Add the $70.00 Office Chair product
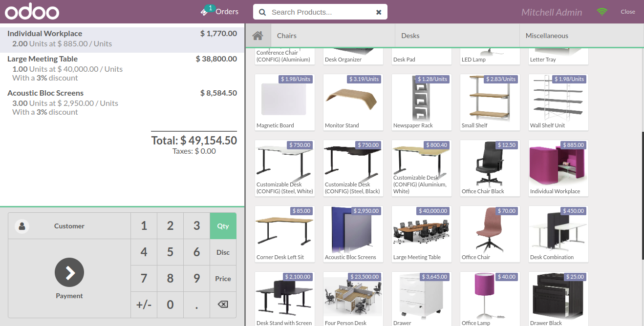 (490, 234)
